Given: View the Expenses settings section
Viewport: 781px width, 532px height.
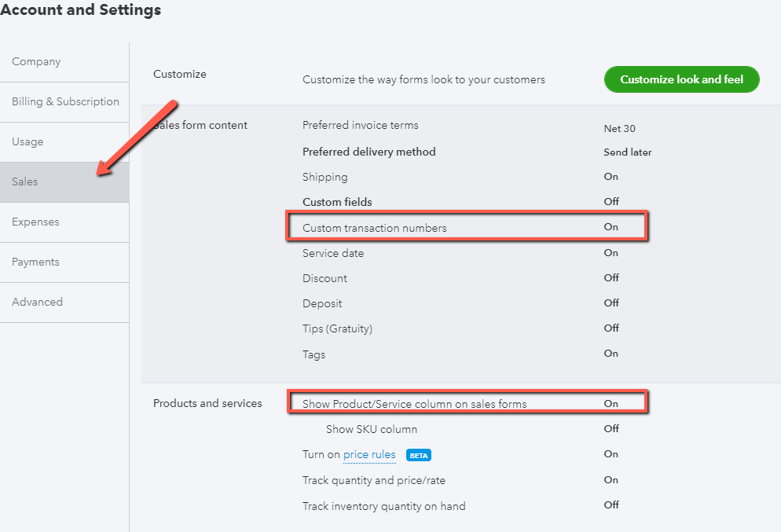Looking at the screenshot, I should pyautogui.click(x=35, y=222).
